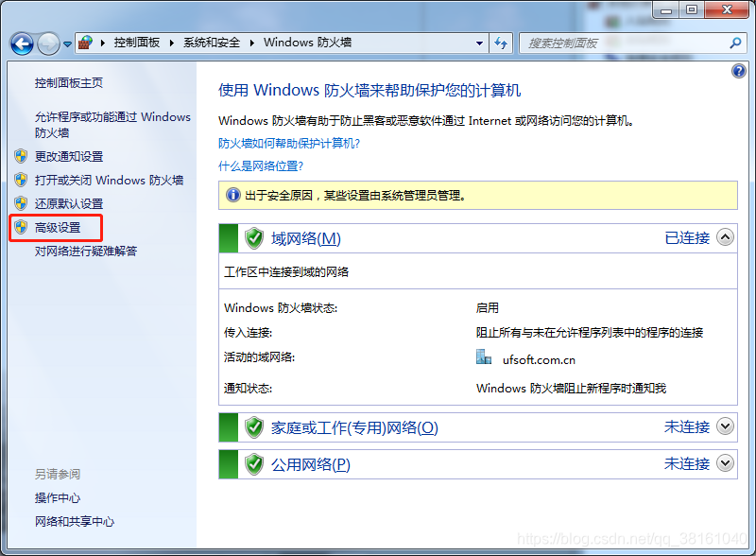Click the magnifier search icon
This screenshot has width=756, height=556.
[x=735, y=43]
